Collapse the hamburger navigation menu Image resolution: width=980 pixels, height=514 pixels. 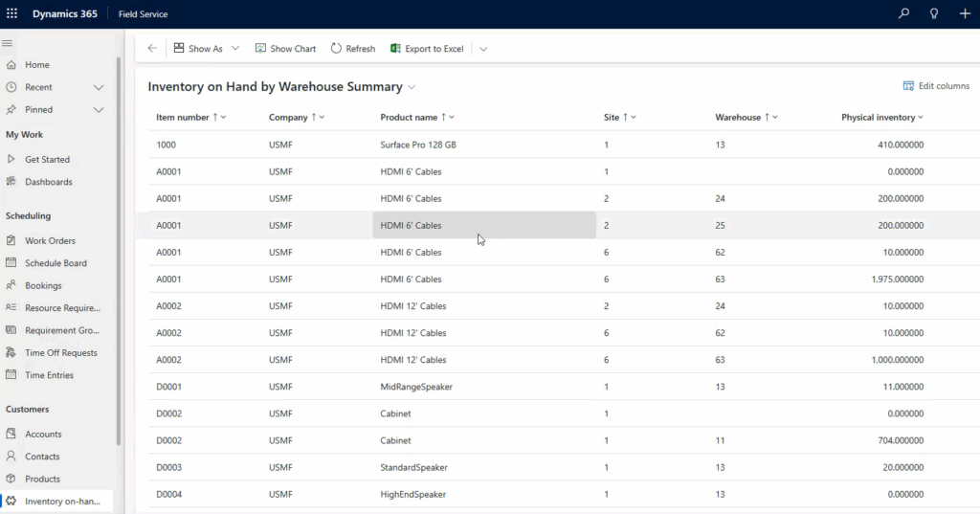pos(8,43)
